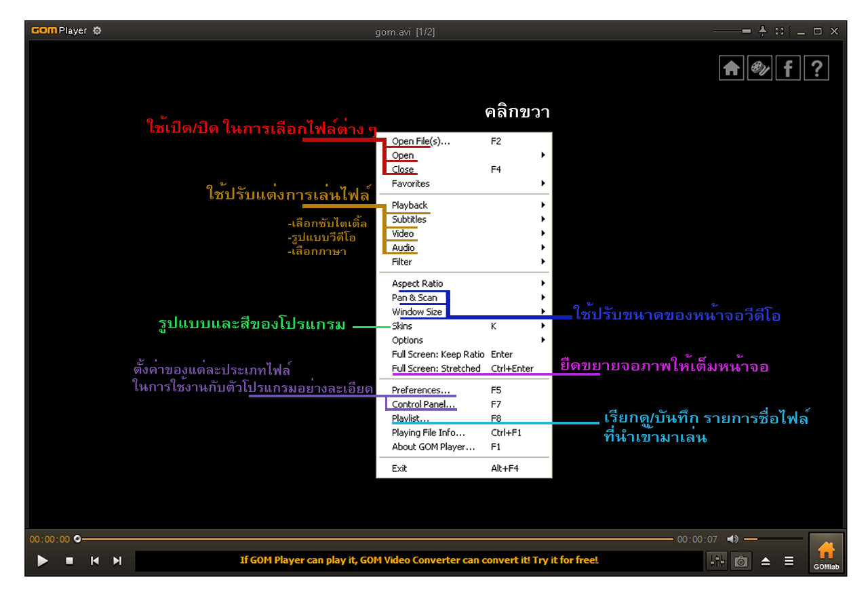Screen dimensions: 868x611
Task: Capture a screenshot with the camera icon
Action: point(741,561)
